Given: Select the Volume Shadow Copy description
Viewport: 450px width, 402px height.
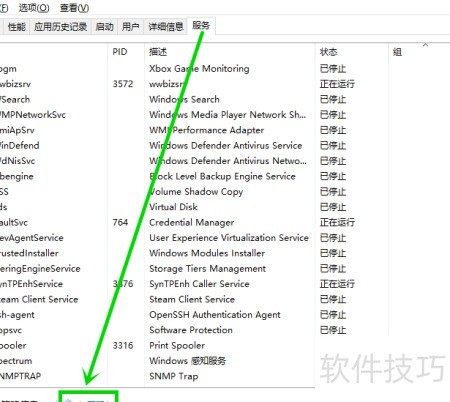Looking at the screenshot, I should coord(196,192).
